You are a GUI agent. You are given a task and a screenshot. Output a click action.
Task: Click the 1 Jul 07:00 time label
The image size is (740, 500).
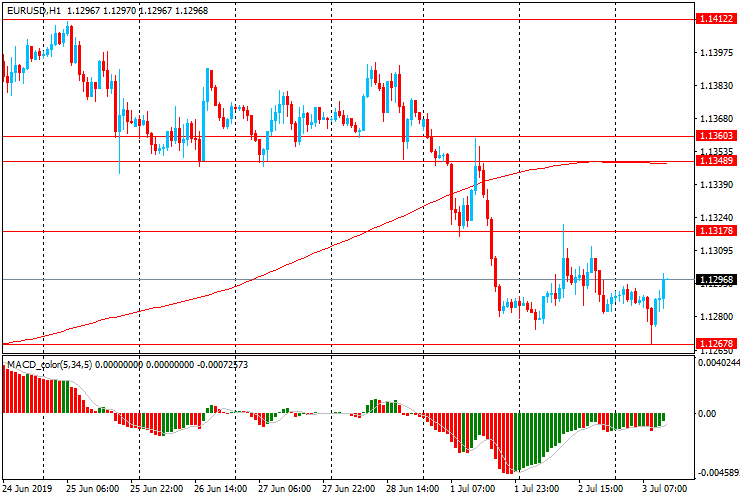pyautogui.click(x=473, y=488)
